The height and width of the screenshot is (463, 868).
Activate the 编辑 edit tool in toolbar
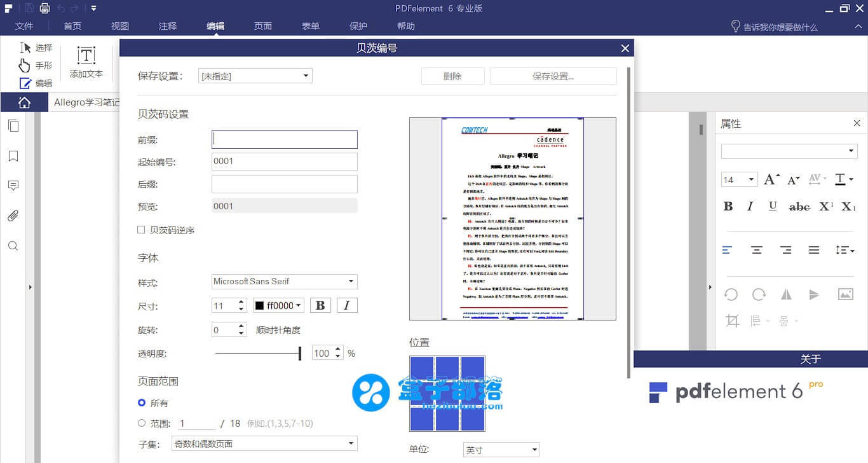(36, 83)
